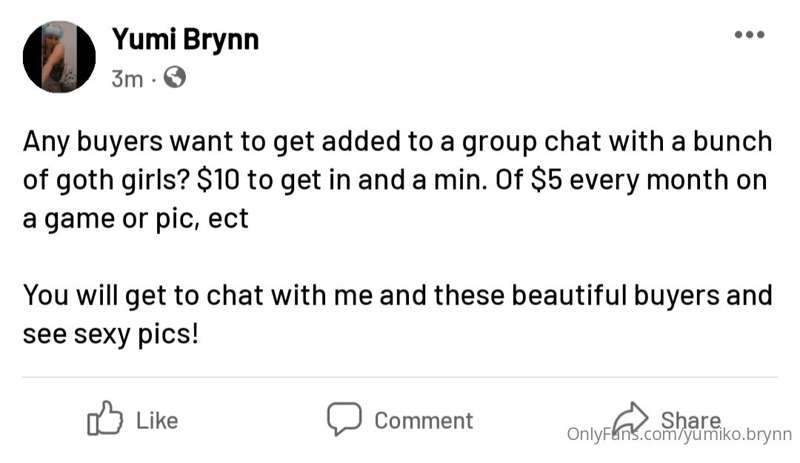Click the '$10' amount in the post

(218, 180)
